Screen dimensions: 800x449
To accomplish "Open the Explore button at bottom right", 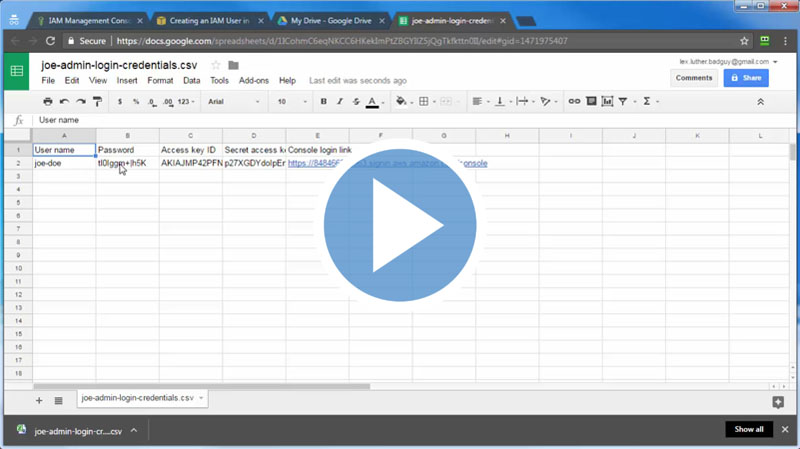I will coord(778,402).
